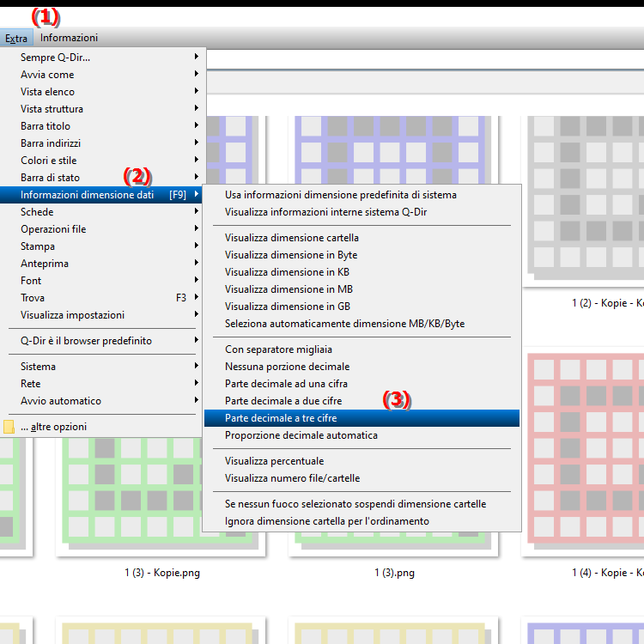The height and width of the screenshot is (644, 644).
Task: Select Proporzione decimale automatica
Action: point(361,435)
